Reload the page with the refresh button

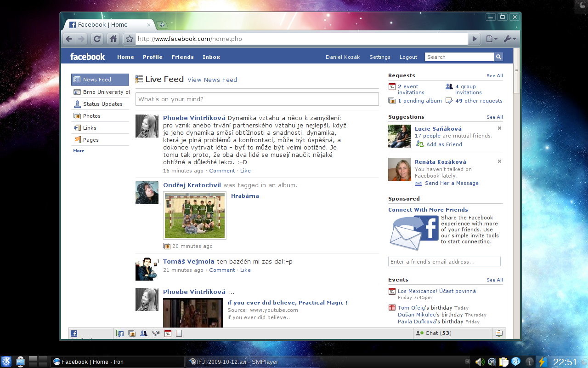97,39
